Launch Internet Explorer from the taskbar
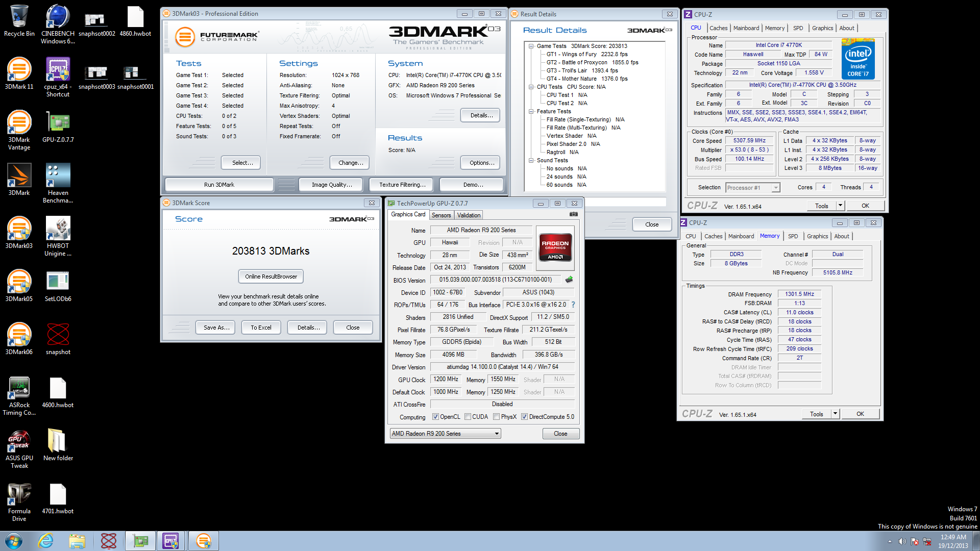 click(x=46, y=541)
